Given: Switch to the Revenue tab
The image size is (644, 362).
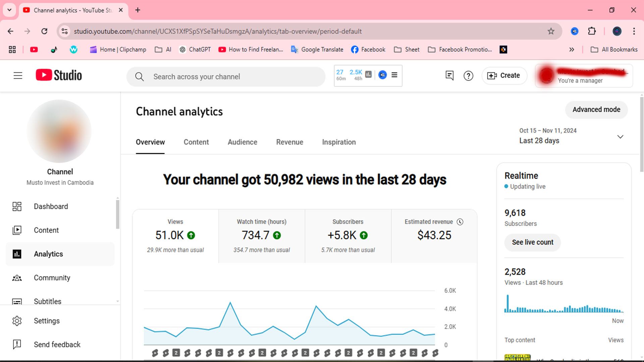Looking at the screenshot, I should pyautogui.click(x=289, y=142).
